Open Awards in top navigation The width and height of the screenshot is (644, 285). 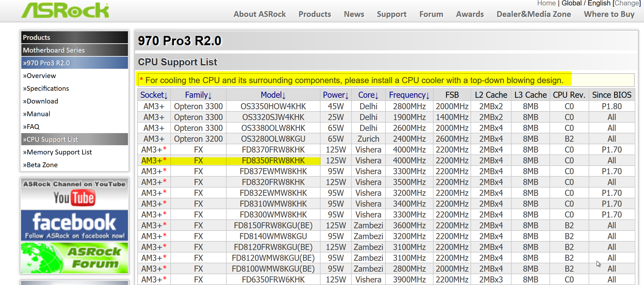(x=470, y=14)
